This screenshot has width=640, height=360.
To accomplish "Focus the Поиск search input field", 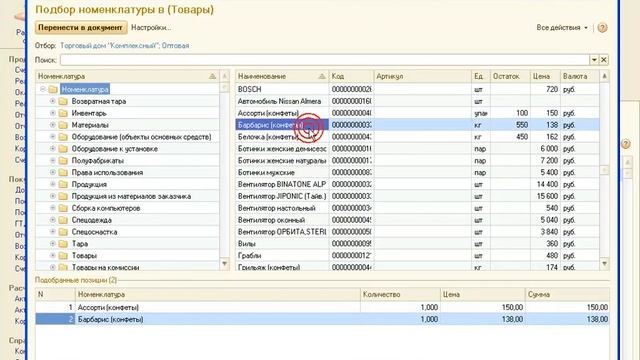I will 325,60.
